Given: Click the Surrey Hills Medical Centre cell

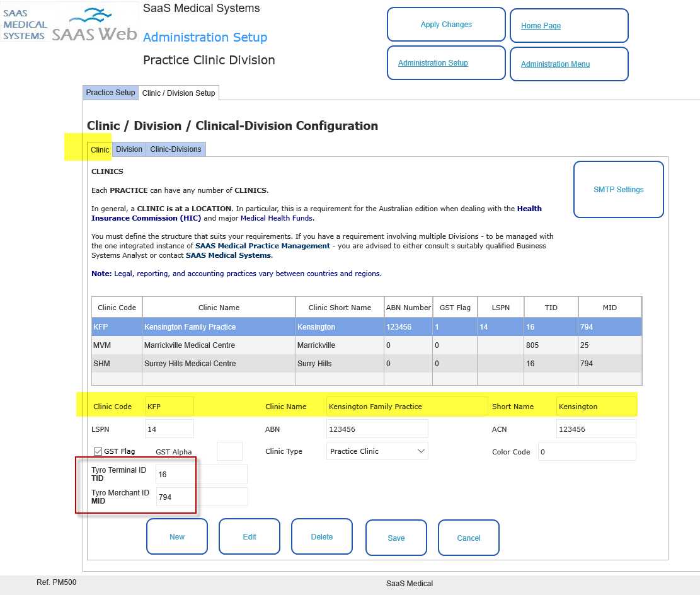Looking at the screenshot, I should click(219, 364).
